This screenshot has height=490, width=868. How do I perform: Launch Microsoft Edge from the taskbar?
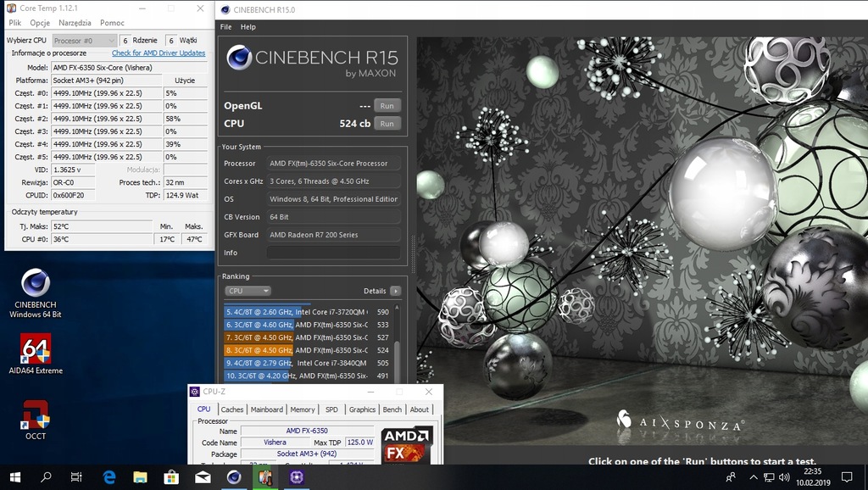[109, 477]
